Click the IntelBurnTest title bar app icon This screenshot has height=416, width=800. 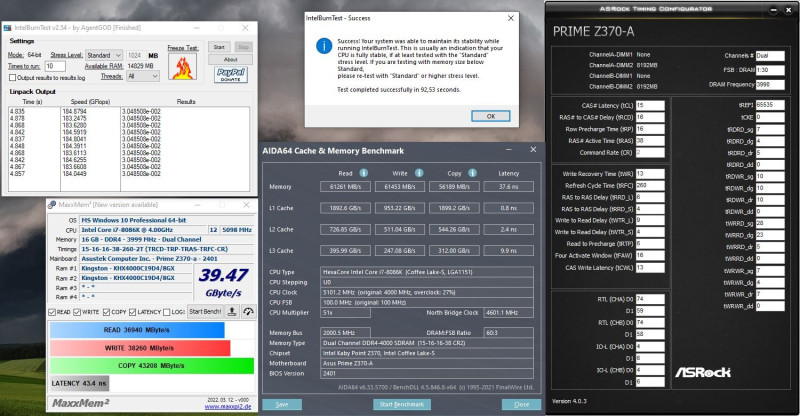8,28
